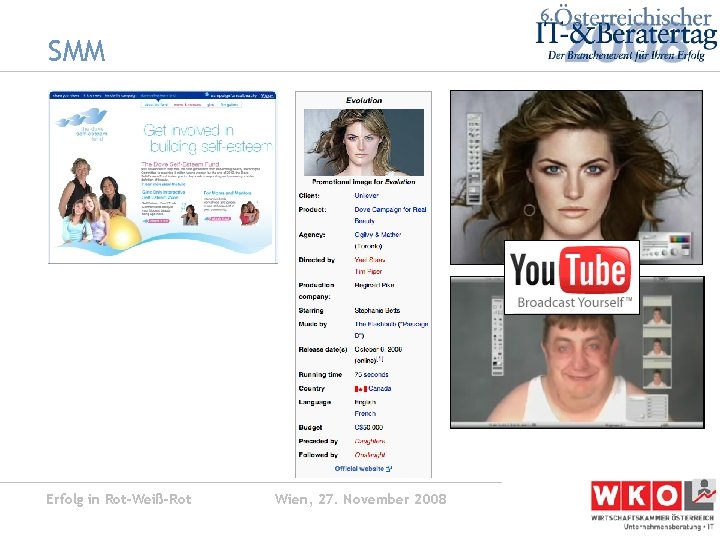The width and height of the screenshot is (720, 540).
Task: Open the English language link
Action: point(365,402)
